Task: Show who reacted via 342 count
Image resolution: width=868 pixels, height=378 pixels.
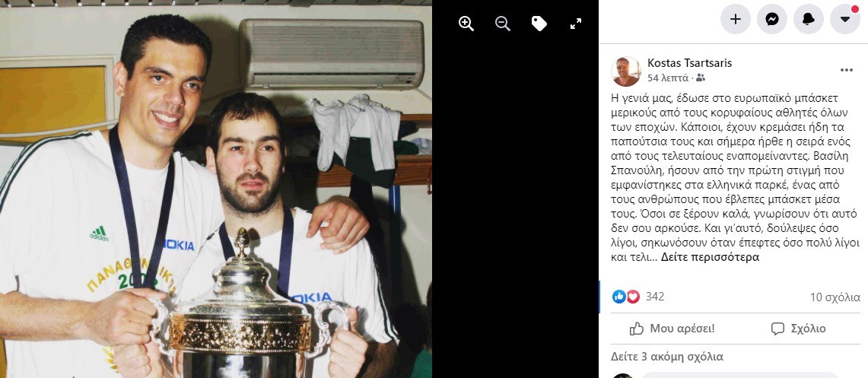Action: [655, 297]
